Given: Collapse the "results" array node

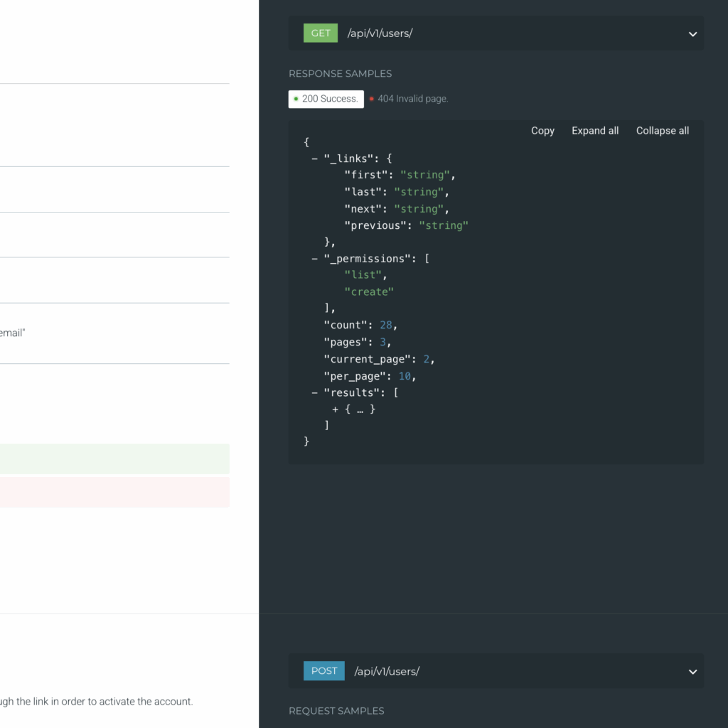Looking at the screenshot, I should [315, 392].
